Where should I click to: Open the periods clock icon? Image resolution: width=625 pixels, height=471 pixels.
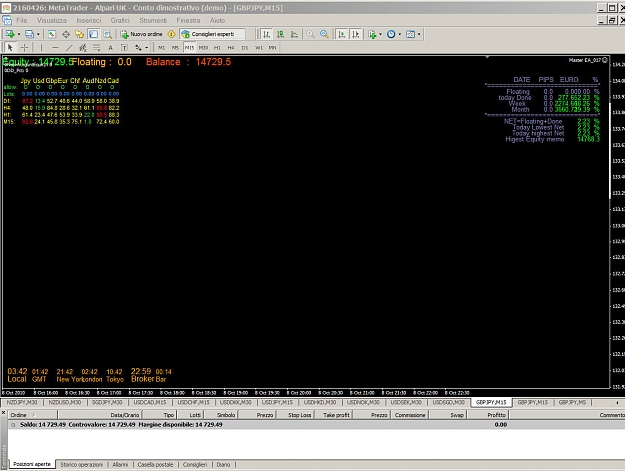tap(391, 34)
